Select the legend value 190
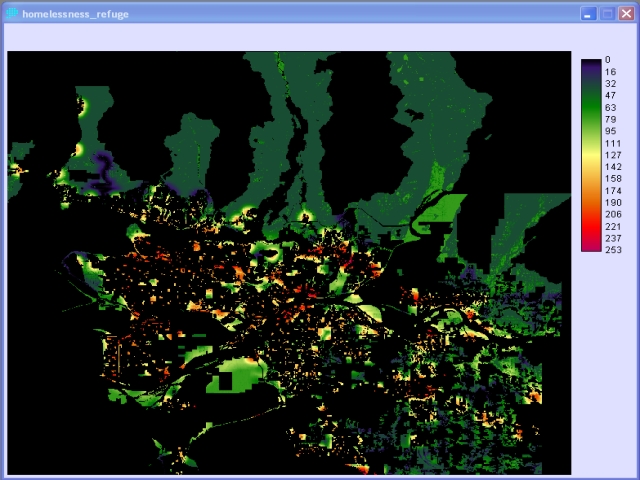Image resolution: width=640 pixels, height=480 pixels. pos(613,203)
